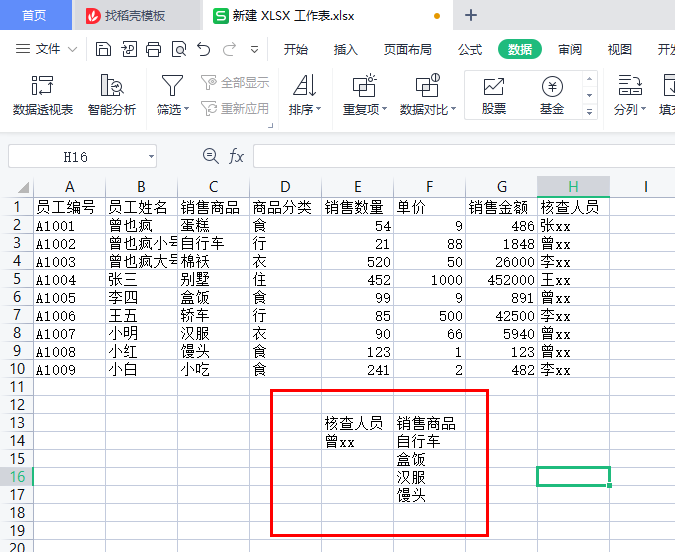Open the 视图 tab

(x=619, y=50)
